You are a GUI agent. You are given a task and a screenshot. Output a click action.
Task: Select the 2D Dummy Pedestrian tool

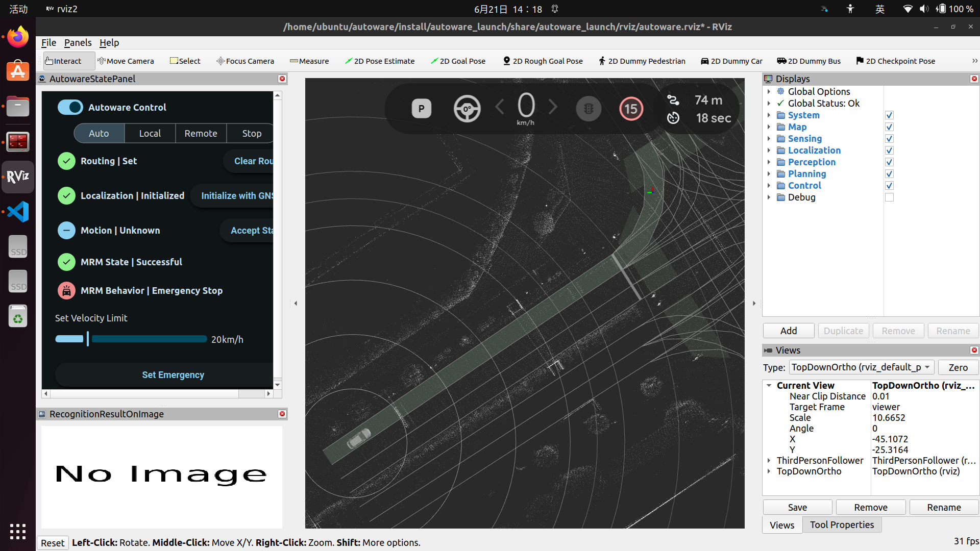pyautogui.click(x=642, y=61)
